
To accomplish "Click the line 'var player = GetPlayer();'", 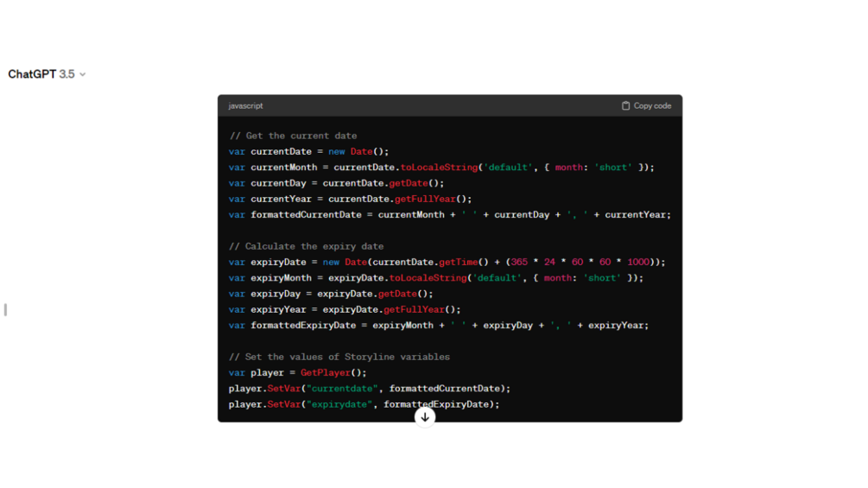I will click(298, 373).
